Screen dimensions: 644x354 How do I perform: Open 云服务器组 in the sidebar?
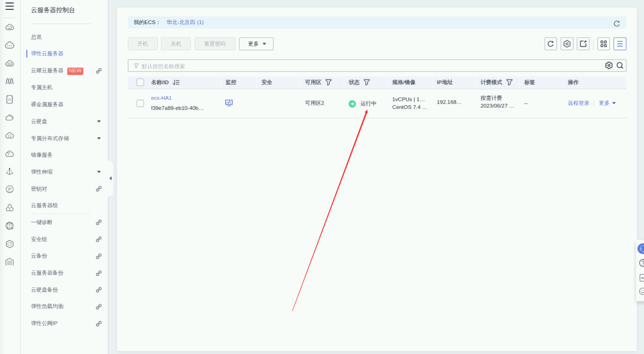pos(44,206)
